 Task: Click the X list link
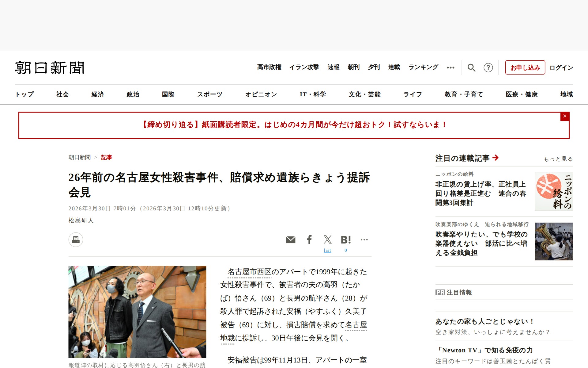pos(327,250)
